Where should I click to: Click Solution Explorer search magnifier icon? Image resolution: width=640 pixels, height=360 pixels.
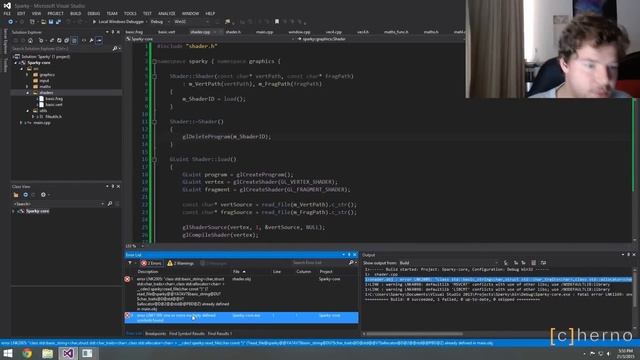tap(115, 49)
